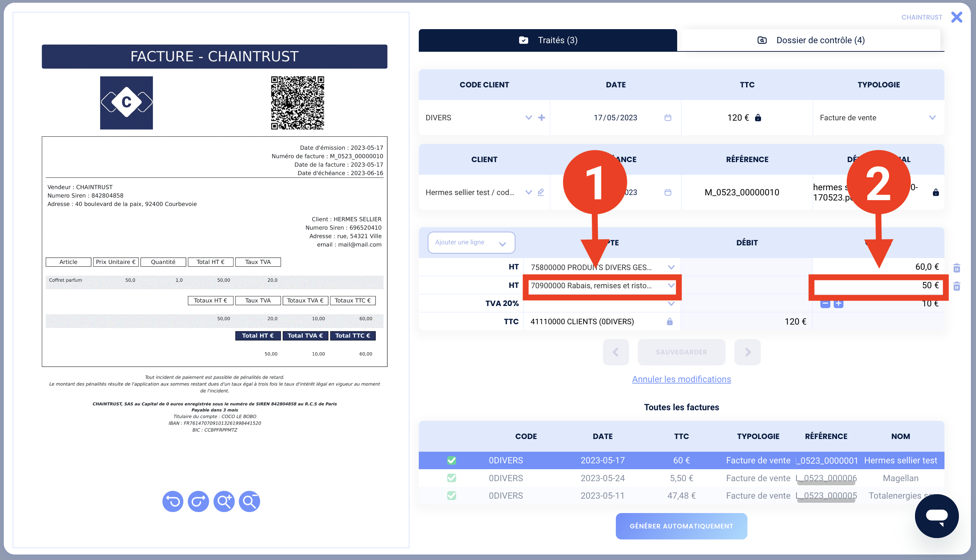976x560 pixels.
Task: Click the 17/05/2023 date field
Action: (615, 118)
